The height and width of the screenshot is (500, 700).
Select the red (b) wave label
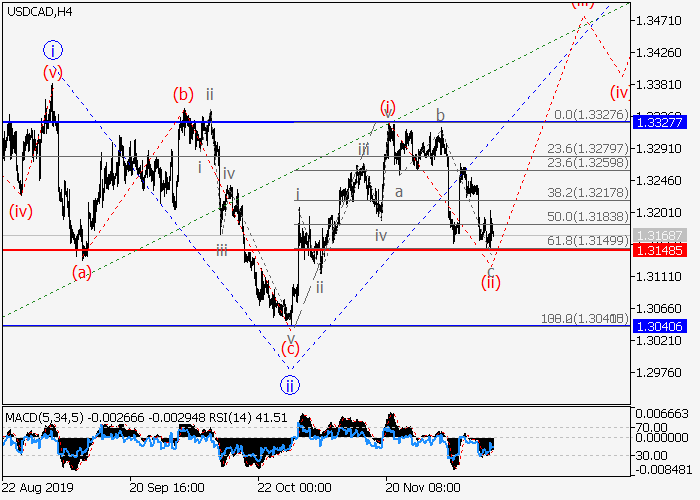[182, 95]
